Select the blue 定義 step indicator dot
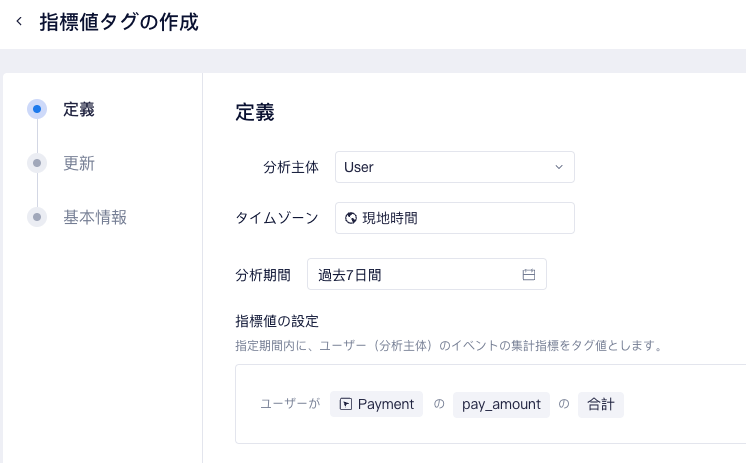The image size is (746, 463). [37, 109]
